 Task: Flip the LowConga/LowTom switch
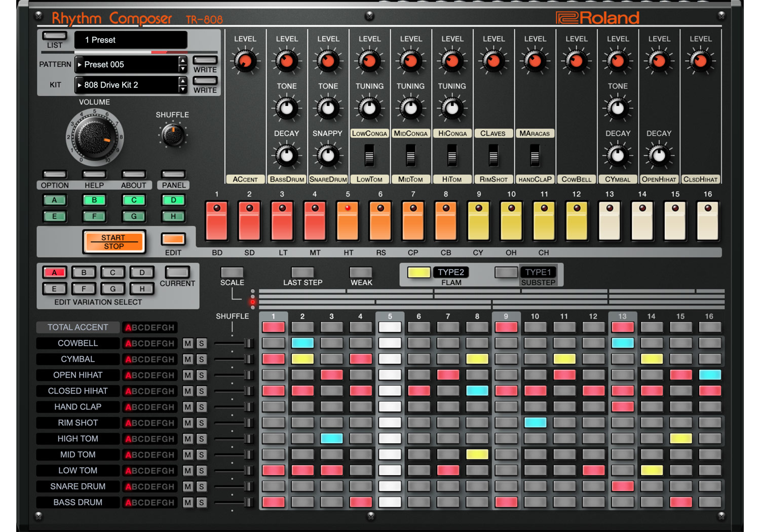click(x=369, y=156)
